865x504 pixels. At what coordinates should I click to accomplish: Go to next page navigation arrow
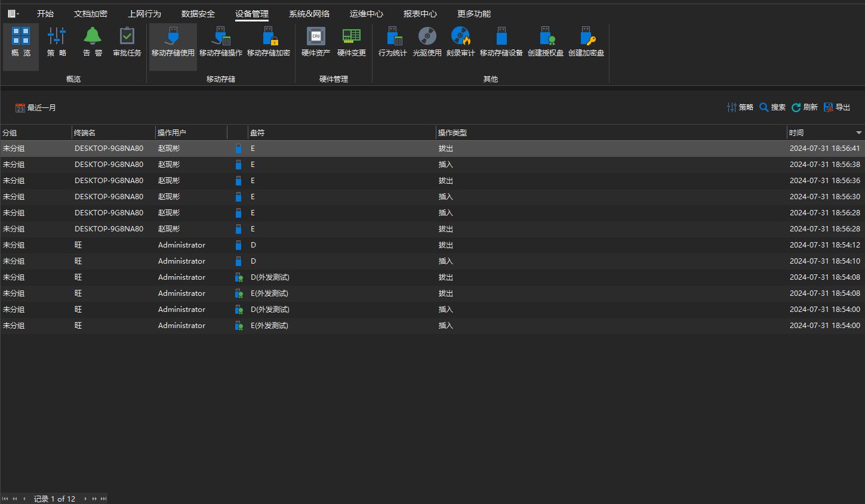pyautogui.click(x=94, y=499)
